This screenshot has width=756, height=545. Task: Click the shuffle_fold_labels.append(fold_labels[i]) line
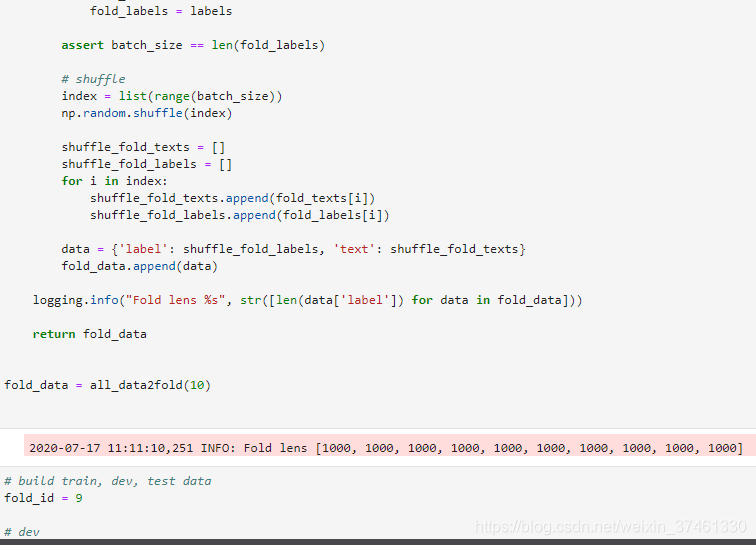click(x=240, y=215)
